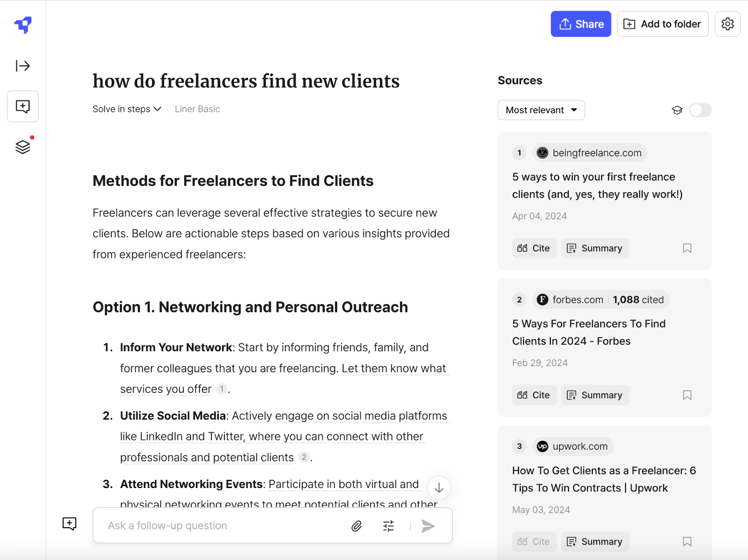Bookmark the upwork.com source
This screenshot has width=748, height=560.
(x=687, y=541)
